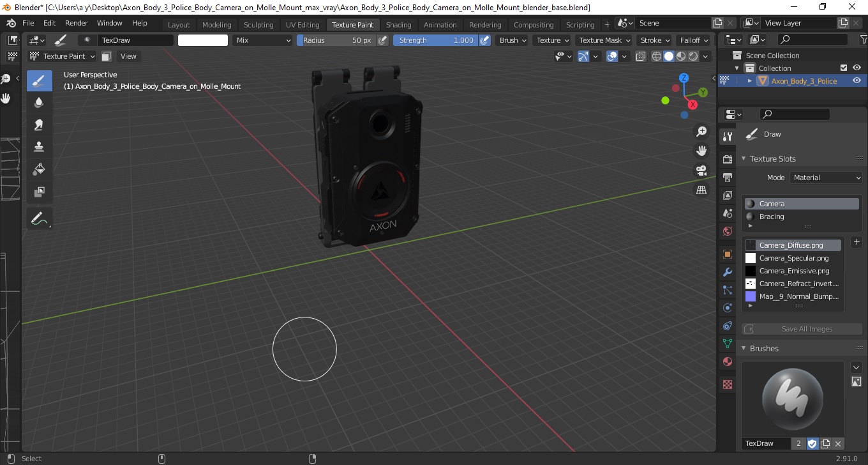868x465 pixels.
Task: Click Save All Images button
Action: [800, 329]
